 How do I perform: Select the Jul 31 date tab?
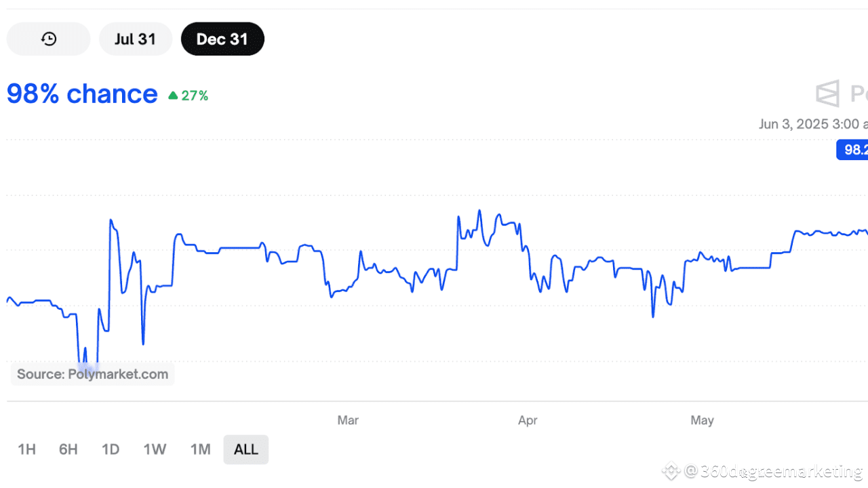point(135,39)
